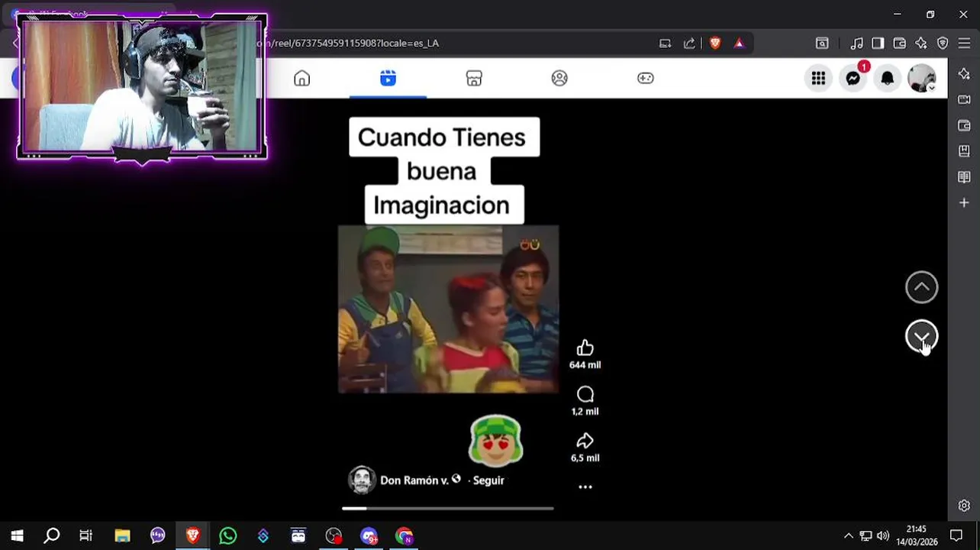
Task: Show hidden system tray icons
Action: coord(848,536)
